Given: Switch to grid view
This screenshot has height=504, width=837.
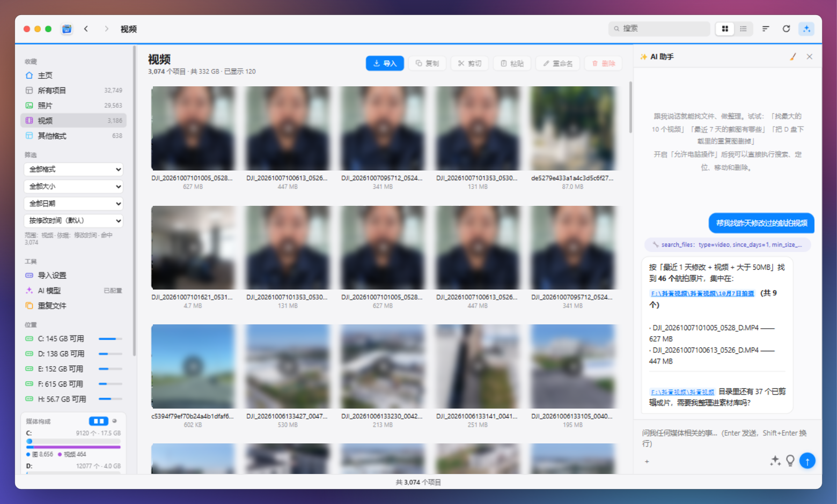Looking at the screenshot, I should [x=725, y=29].
